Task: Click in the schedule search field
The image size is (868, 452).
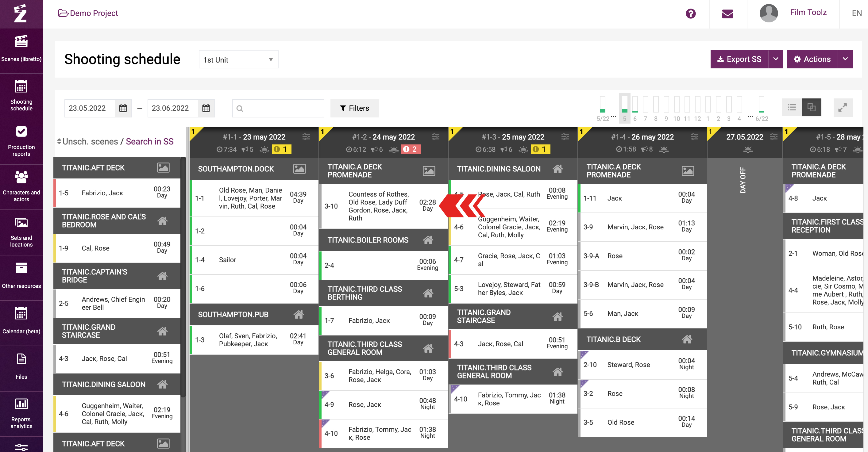Action: [x=278, y=108]
